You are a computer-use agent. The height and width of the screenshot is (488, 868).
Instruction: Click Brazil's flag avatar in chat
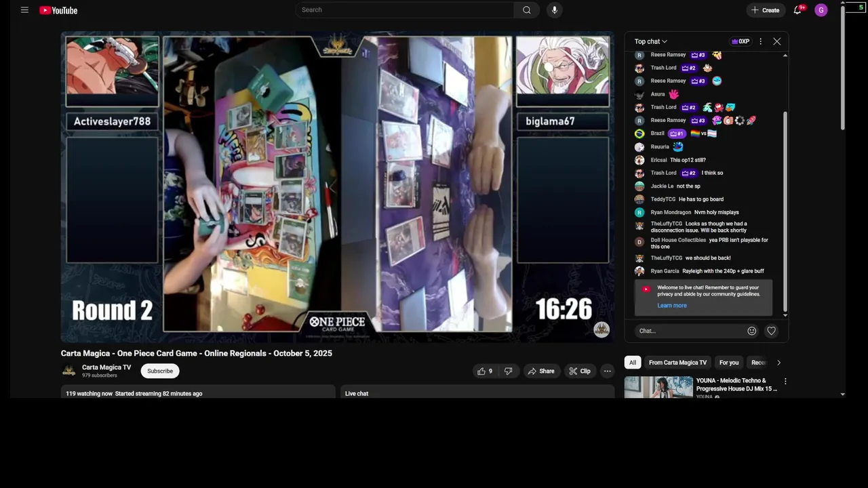click(639, 134)
